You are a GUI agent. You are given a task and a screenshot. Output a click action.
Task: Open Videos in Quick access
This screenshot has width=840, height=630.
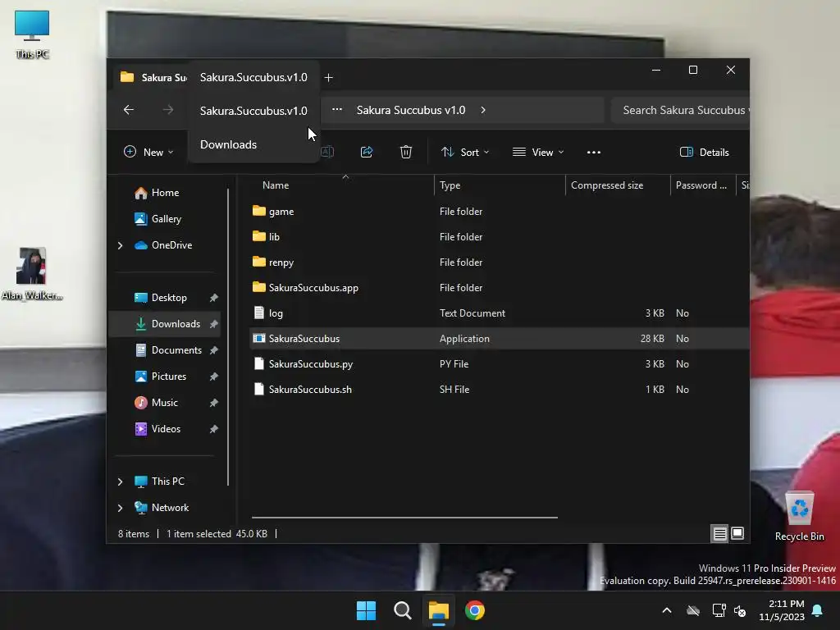(166, 429)
